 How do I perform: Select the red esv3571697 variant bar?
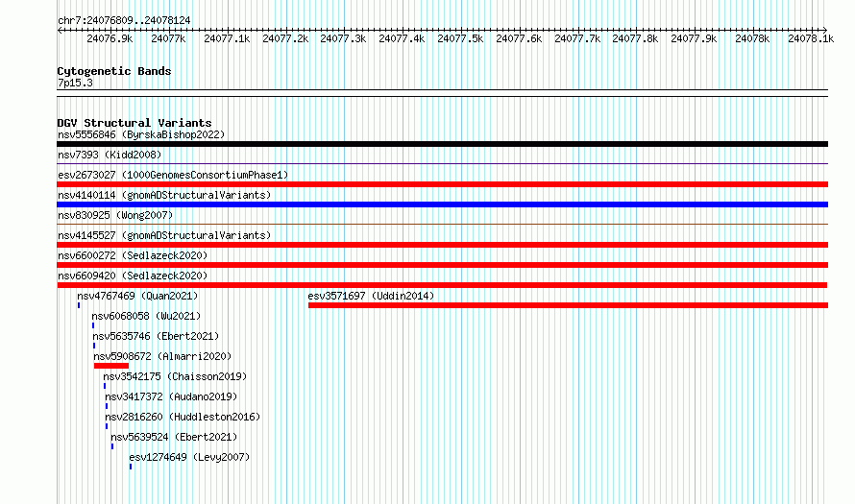click(568, 305)
